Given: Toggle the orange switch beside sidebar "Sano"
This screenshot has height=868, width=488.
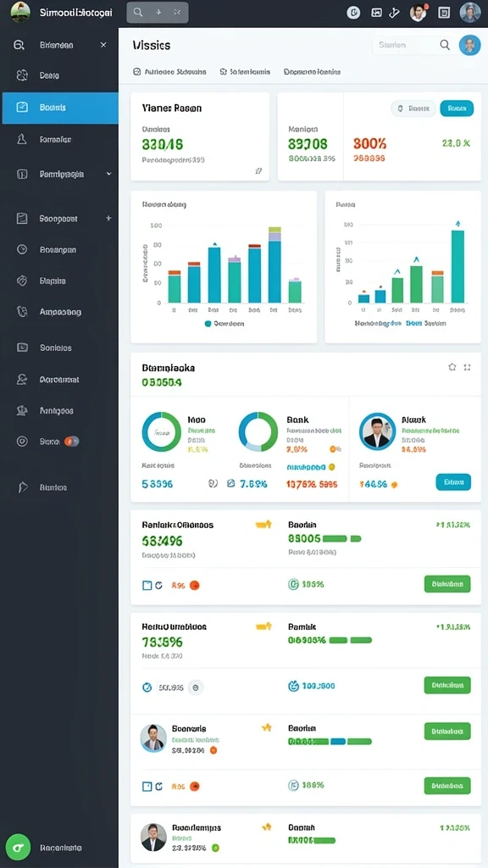Looking at the screenshot, I should 72,441.
